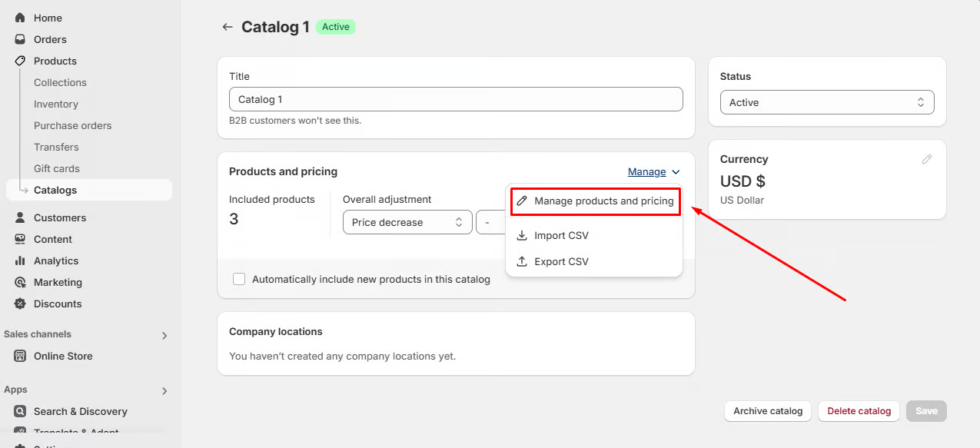Click the Marketing target icon
Image resolution: width=980 pixels, height=448 pixels.
tap(20, 282)
